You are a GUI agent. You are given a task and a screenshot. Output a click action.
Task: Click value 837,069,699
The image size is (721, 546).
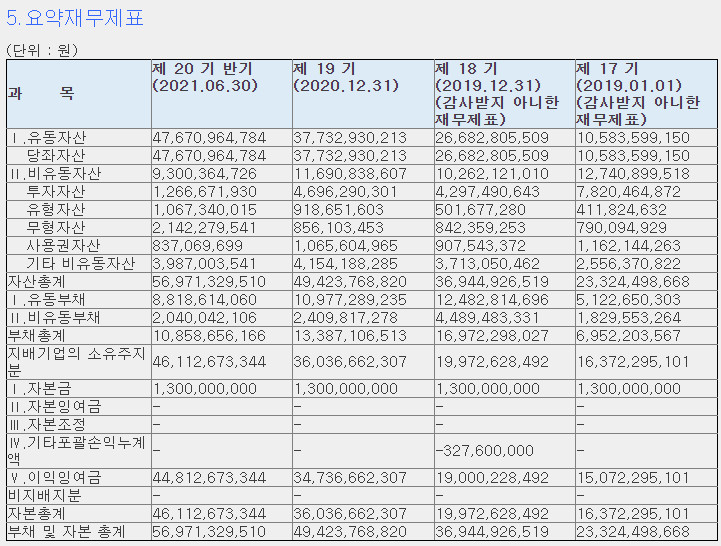198,246
